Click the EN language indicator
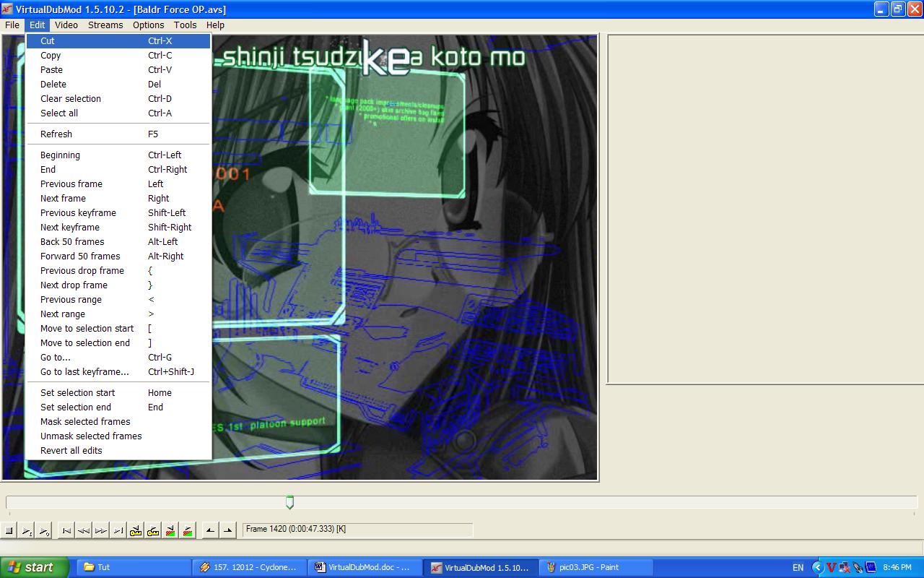Viewport: 924px width, 578px height. 798,567
